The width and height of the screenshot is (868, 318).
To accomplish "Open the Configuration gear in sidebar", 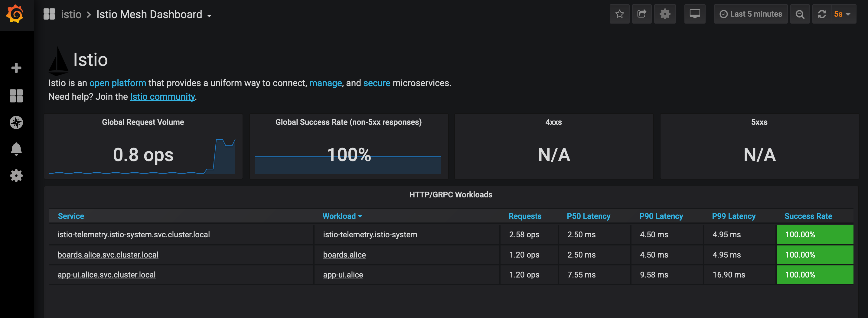I will [16, 176].
